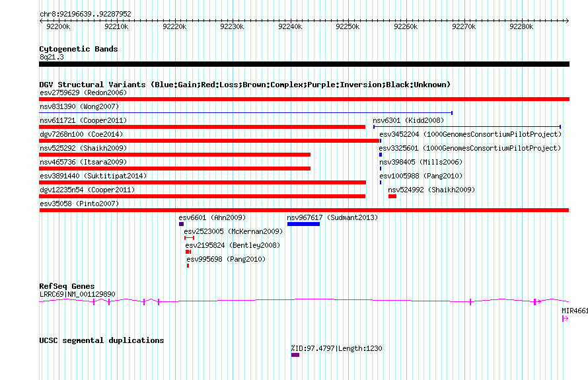This screenshot has width=588, height=380.
Task: Select the esv35058 red loss bar
Action: (x=304, y=210)
